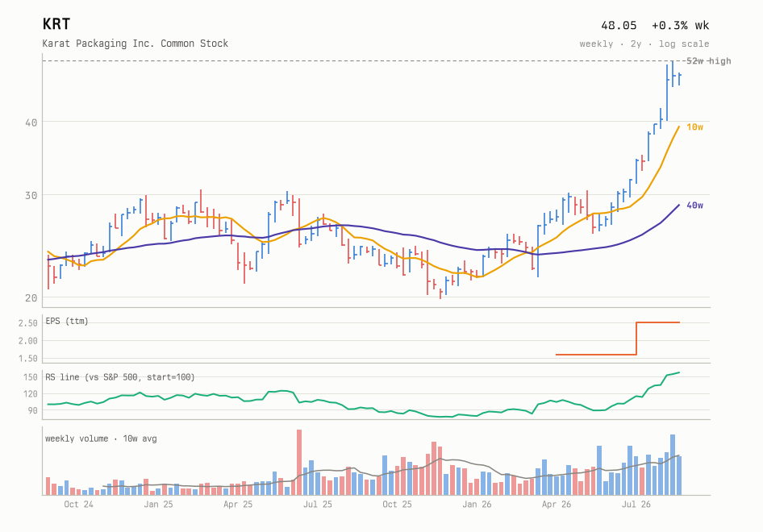Click the +0.3% wk change value
Image resolution: width=763 pixels, height=532 pixels.
pyautogui.click(x=680, y=25)
